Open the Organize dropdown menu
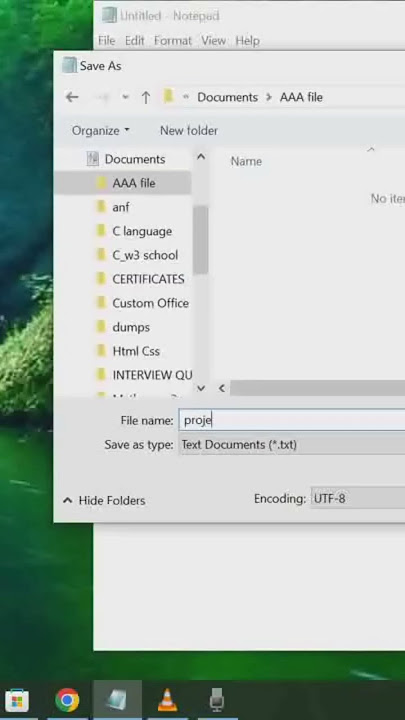 (101, 131)
